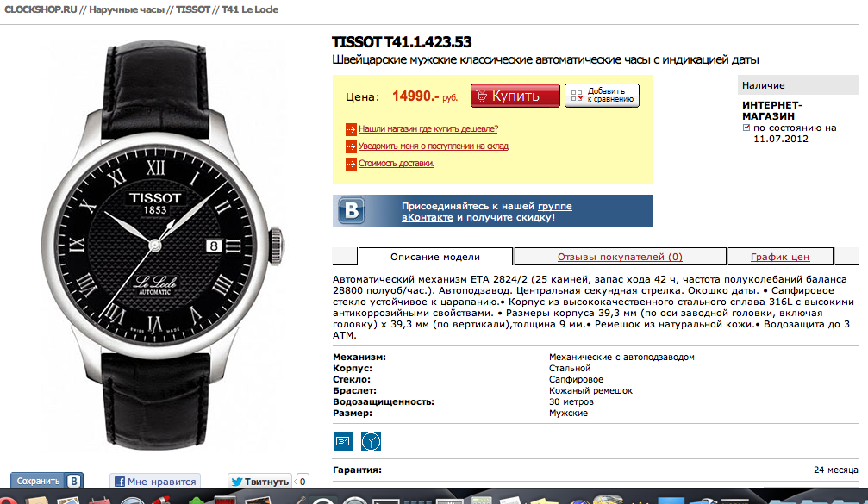Tweet the page with Твитнуть button
This screenshot has width=868, height=504.
259,482
